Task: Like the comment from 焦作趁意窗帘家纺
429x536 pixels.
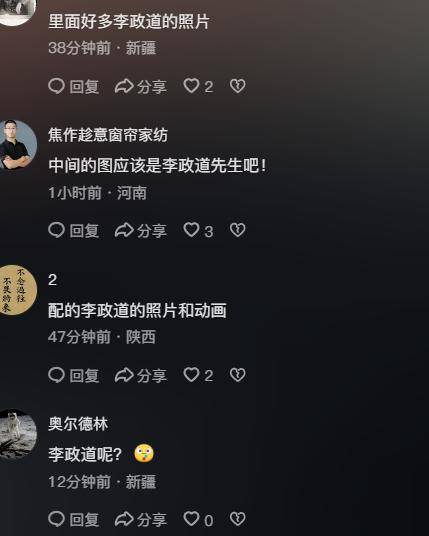Action: coord(198,230)
